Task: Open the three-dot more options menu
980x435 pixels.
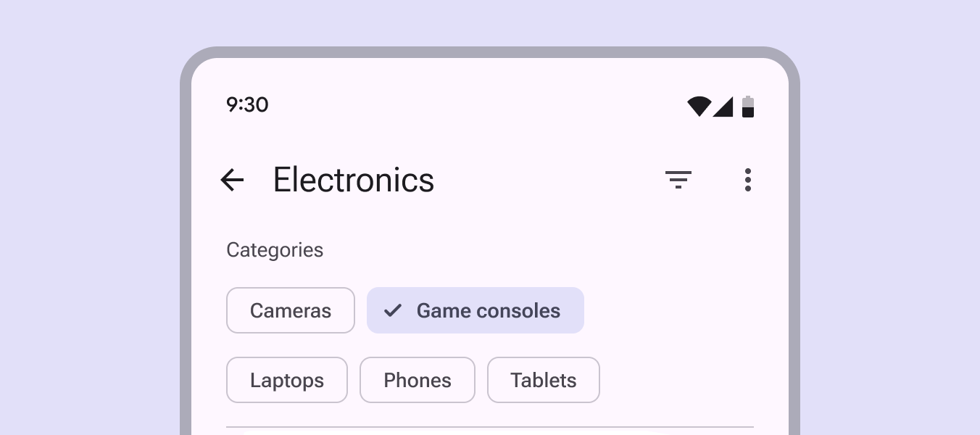Action: click(747, 180)
